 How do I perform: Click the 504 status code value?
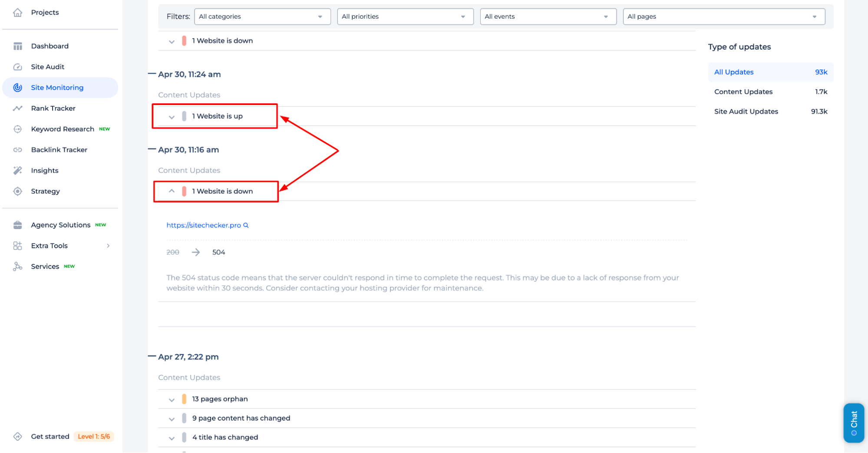218,252
